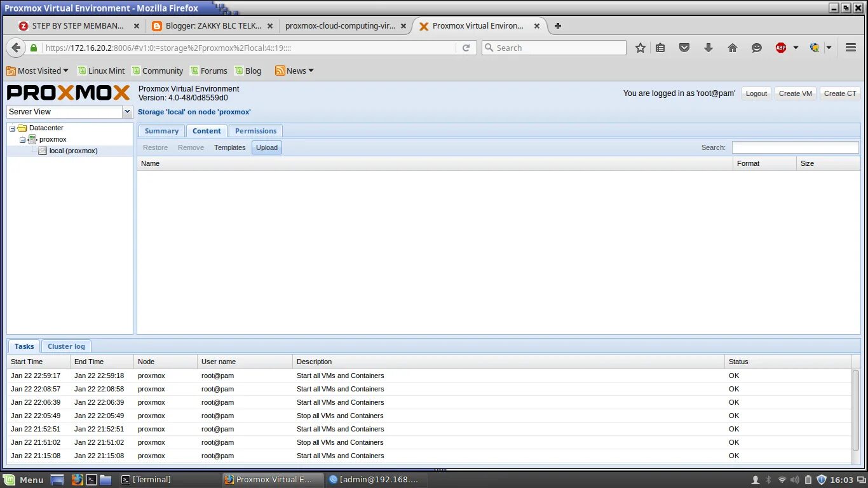The width and height of the screenshot is (868, 488).
Task: Select the proxmox node in tree
Action: coord(53,140)
